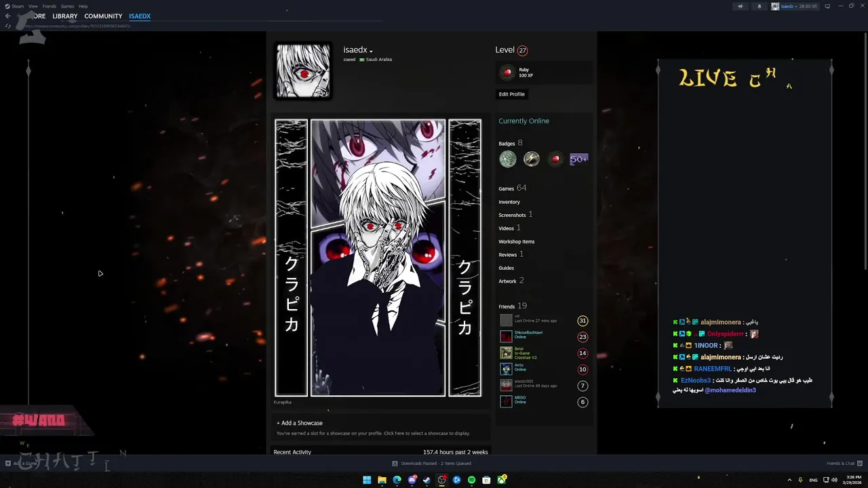Click the left vertical Kurapika banner artwork
The image size is (868, 488).
tap(291, 258)
